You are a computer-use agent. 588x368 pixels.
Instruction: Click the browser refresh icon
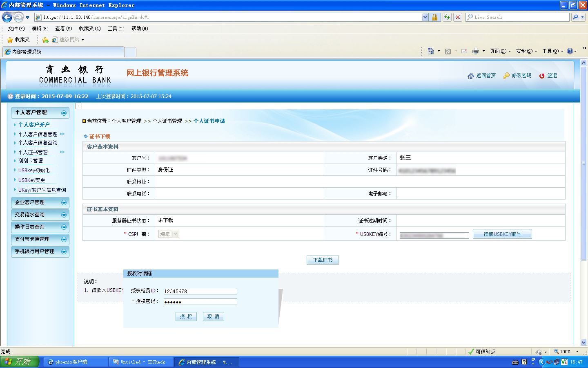(x=447, y=17)
